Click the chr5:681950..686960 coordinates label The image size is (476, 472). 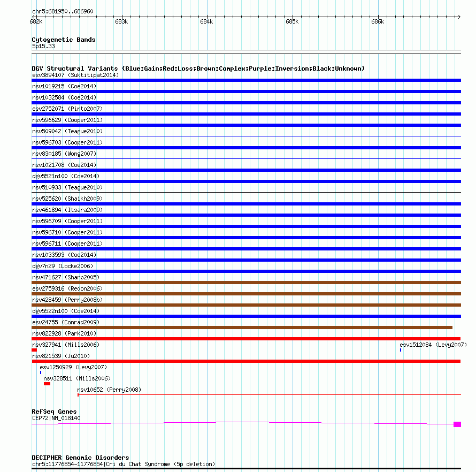pos(63,11)
